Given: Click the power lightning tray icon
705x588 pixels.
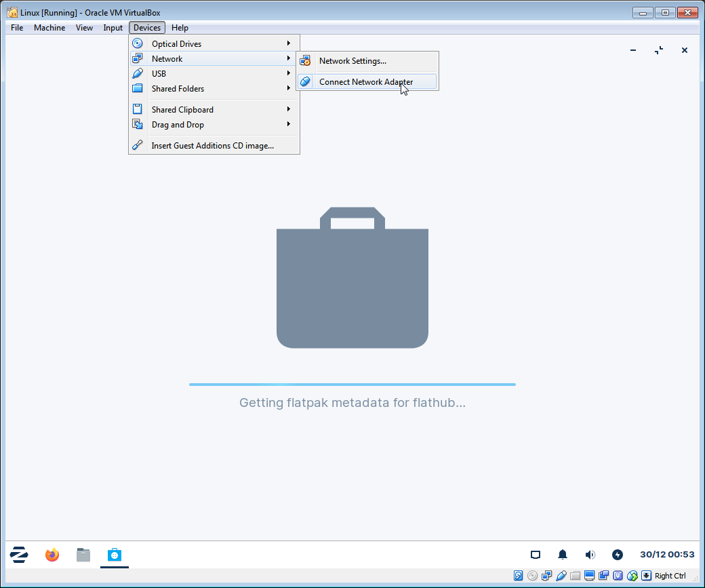Looking at the screenshot, I should tap(618, 555).
